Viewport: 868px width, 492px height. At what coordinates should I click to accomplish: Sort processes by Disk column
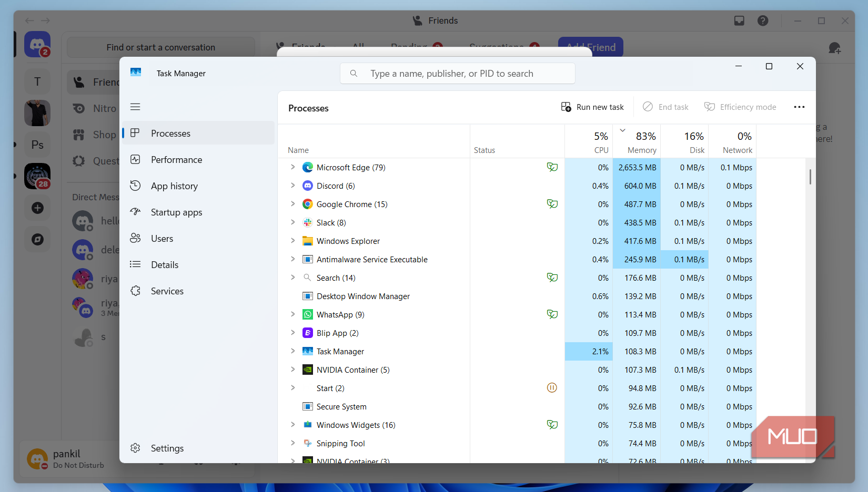[x=685, y=142]
